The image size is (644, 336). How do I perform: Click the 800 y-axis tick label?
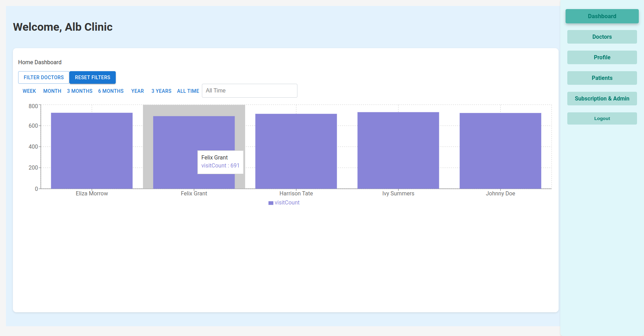tap(33, 106)
